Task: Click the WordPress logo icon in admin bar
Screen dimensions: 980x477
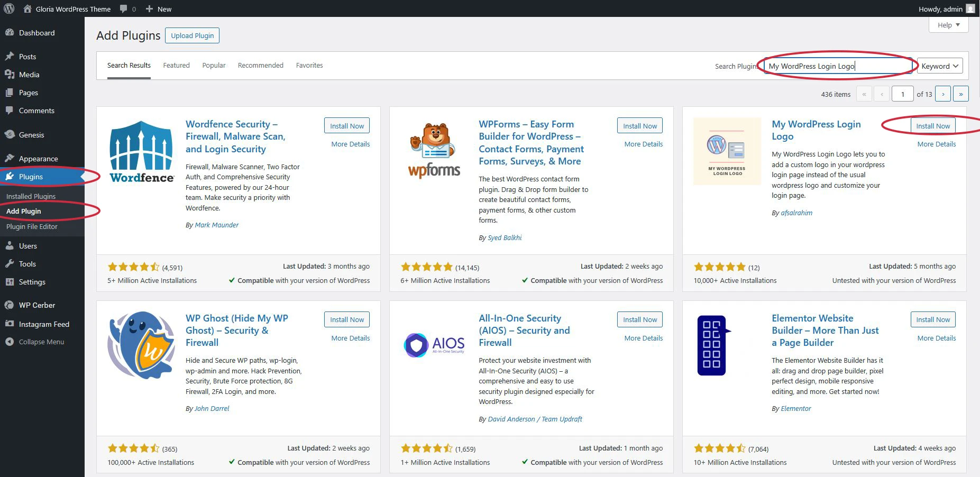Action: (x=9, y=9)
